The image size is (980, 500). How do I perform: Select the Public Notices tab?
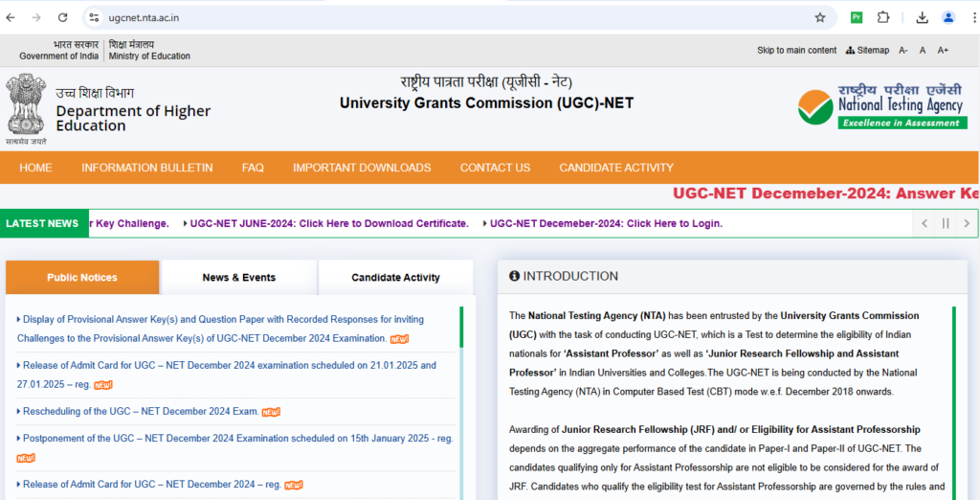point(82,277)
